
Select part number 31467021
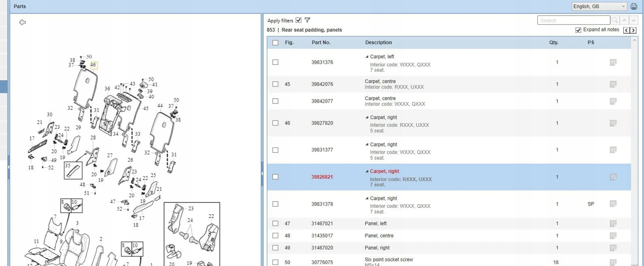click(322, 223)
